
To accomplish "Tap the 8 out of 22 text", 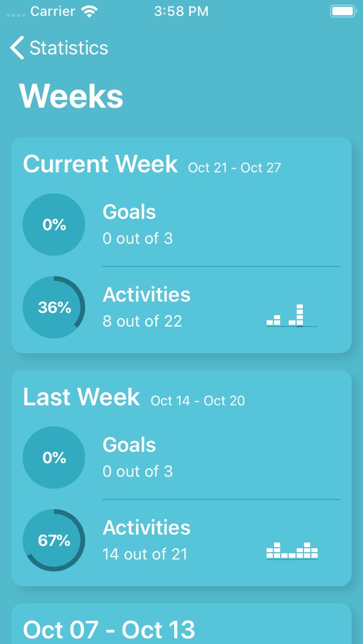I will point(142,321).
